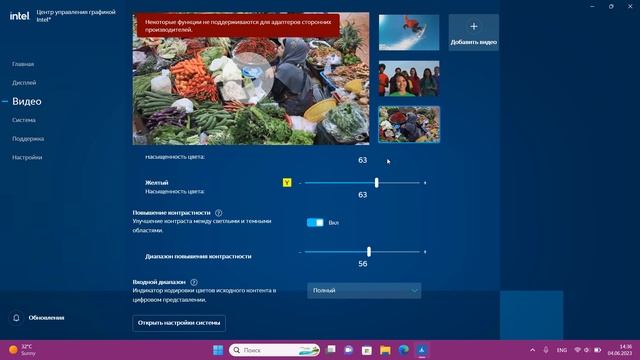Open the Teams chat taskbar icon
Screen dimensions: 640x360
(349, 350)
